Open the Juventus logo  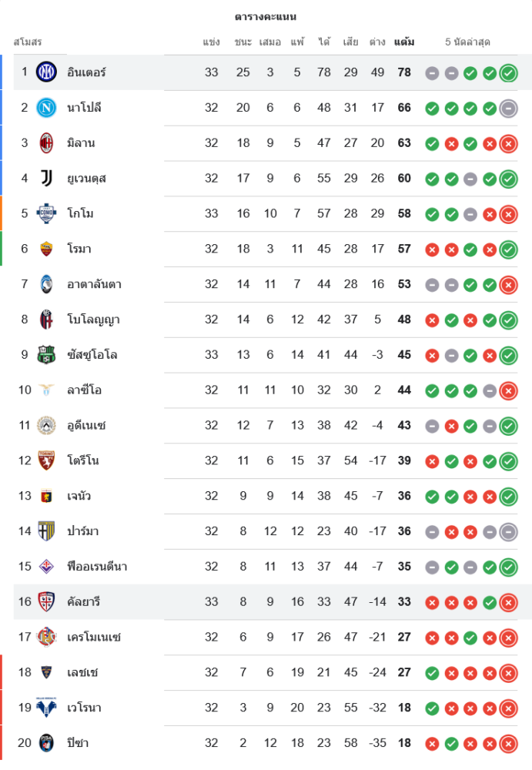click(x=46, y=179)
